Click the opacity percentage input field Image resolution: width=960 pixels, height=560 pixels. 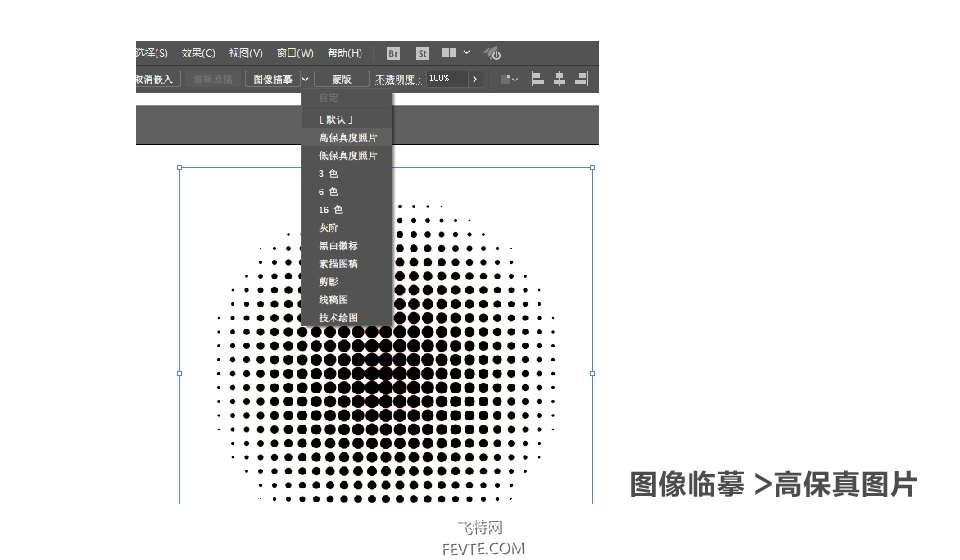(446, 79)
